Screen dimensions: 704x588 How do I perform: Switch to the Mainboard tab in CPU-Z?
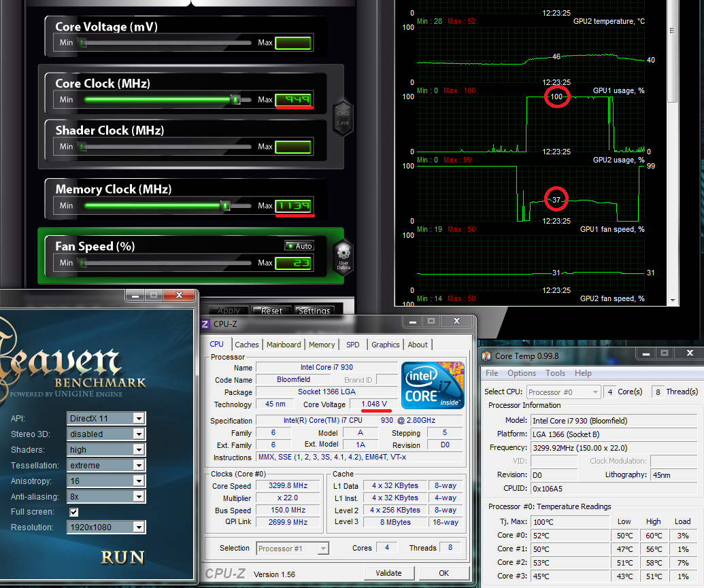[x=284, y=345]
